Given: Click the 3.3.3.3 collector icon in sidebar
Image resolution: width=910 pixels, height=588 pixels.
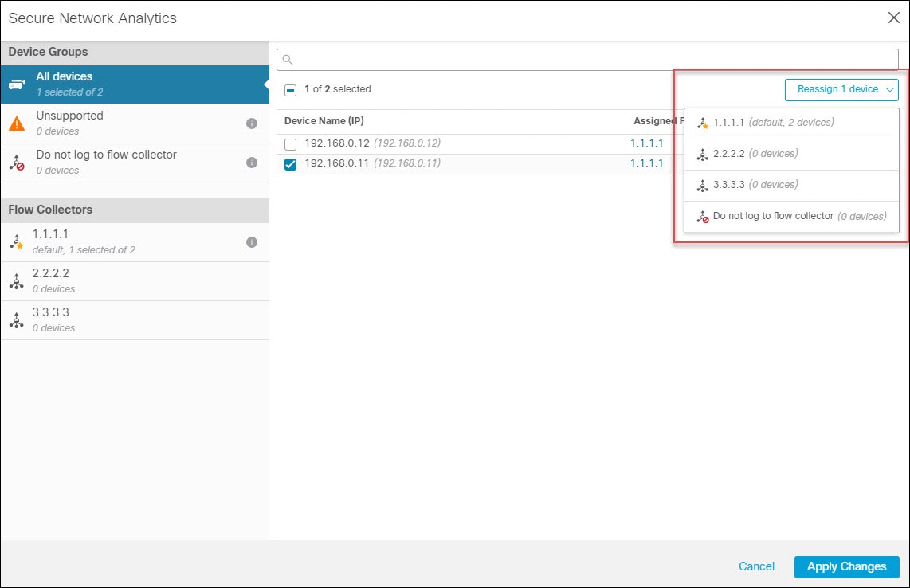Looking at the screenshot, I should (x=17, y=320).
